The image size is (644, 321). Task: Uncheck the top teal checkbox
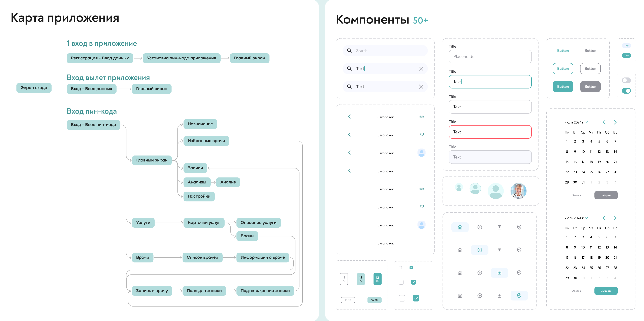(x=411, y=267)
